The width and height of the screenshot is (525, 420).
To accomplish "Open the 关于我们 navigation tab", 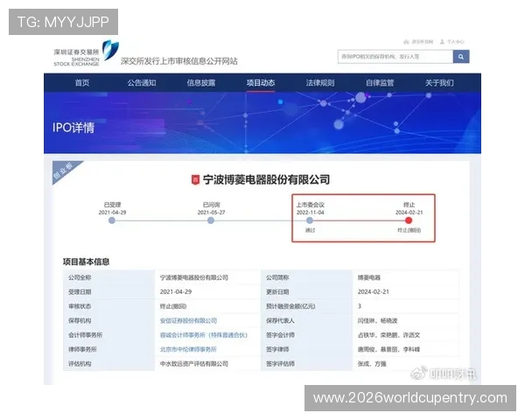I will [439, 83].
